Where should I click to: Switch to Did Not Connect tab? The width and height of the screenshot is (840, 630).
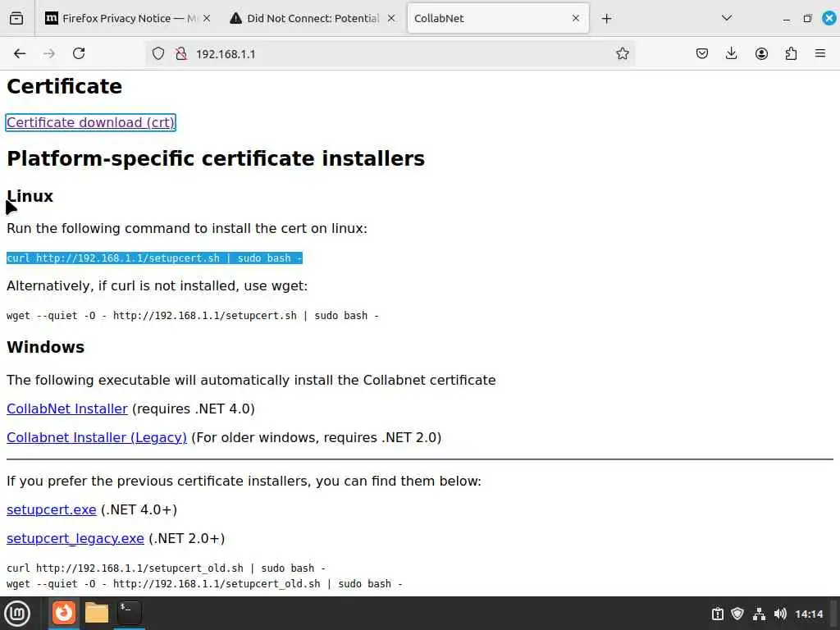[x=313, y=18]
